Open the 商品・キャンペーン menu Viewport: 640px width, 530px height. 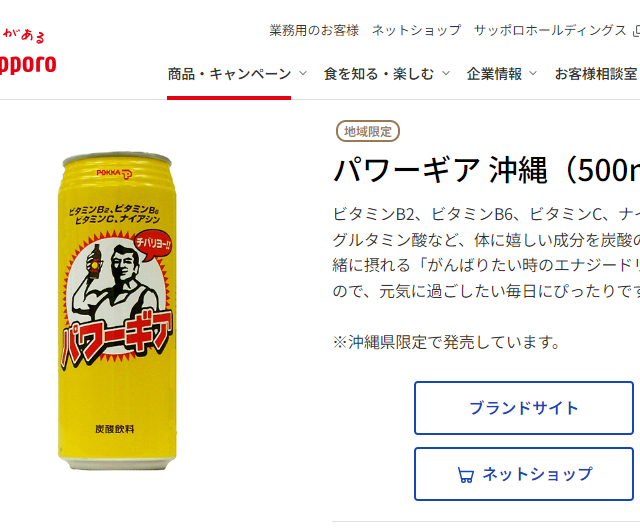click(x=229, y=74)
